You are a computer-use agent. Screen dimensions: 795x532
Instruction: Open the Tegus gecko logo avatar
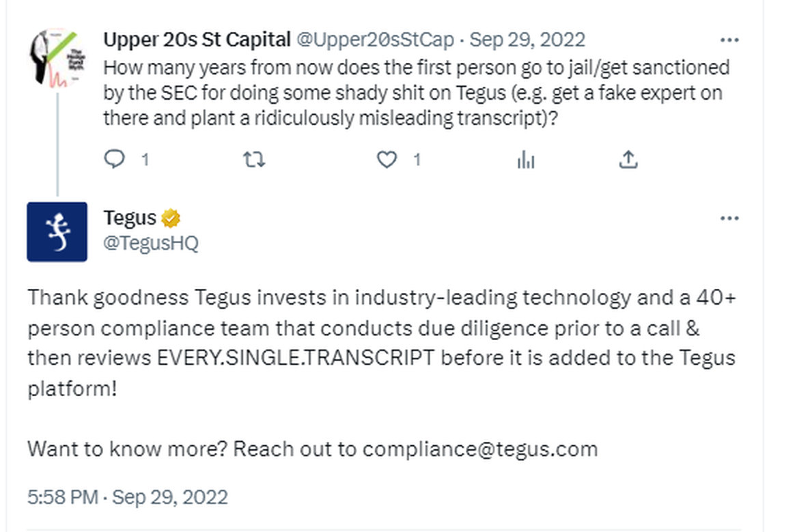tap(57, 232)
